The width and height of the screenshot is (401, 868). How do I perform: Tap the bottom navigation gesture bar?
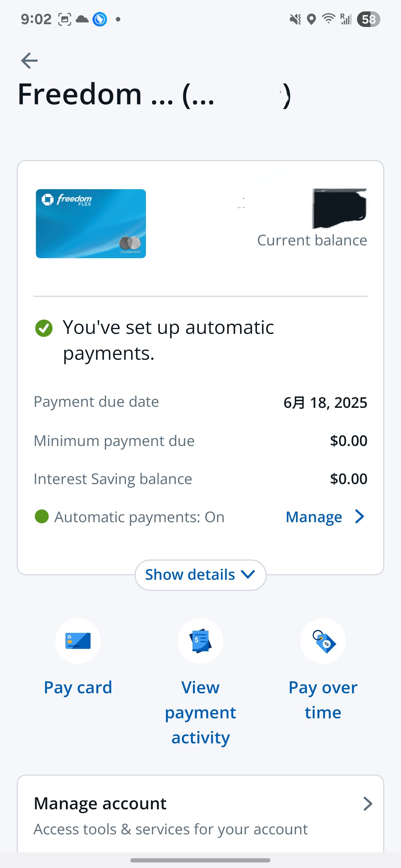click(200, 860)
